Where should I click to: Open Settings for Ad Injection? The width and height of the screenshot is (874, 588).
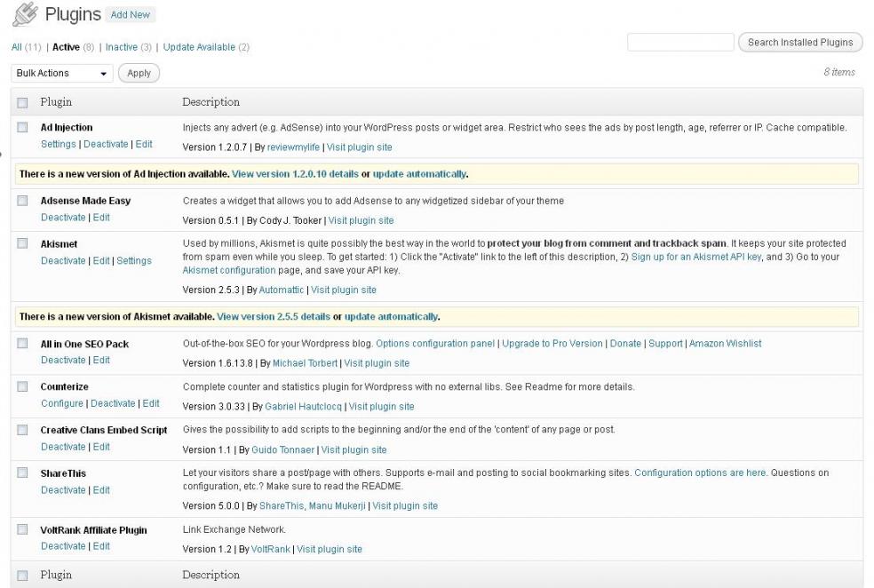(x=59, y=144)
